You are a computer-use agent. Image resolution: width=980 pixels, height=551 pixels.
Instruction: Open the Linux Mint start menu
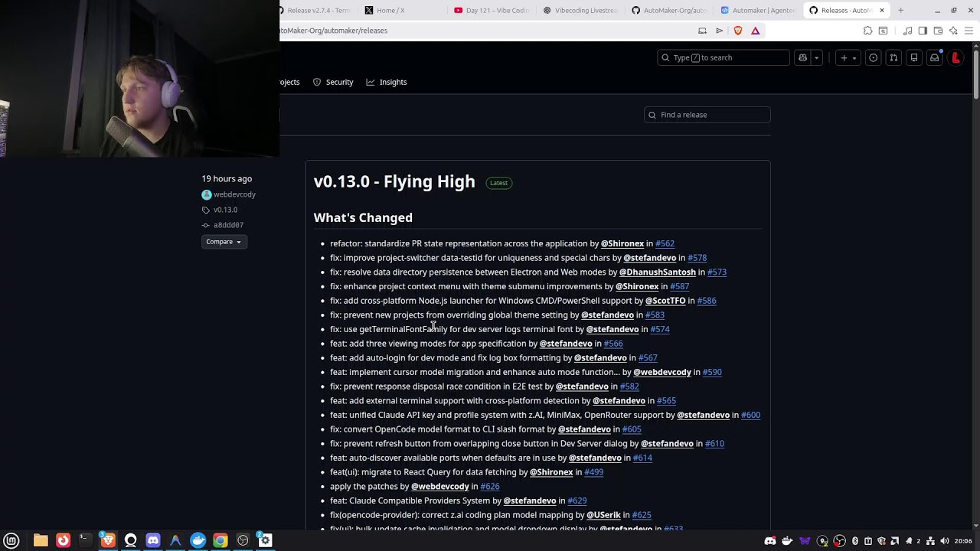pos(11,540)
